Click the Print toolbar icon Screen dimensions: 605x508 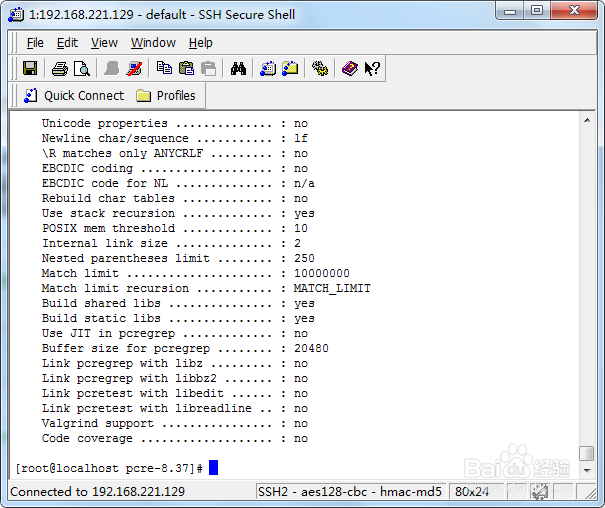pyautogui.click(x=60, y=69)
